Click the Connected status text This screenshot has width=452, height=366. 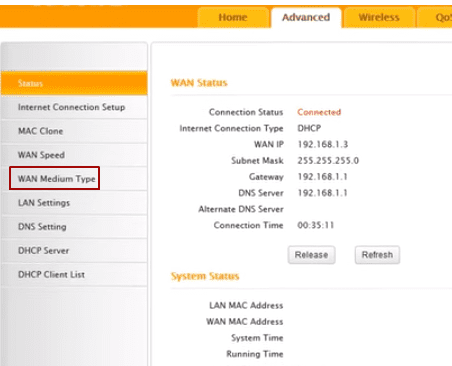(x=319, y=112)
